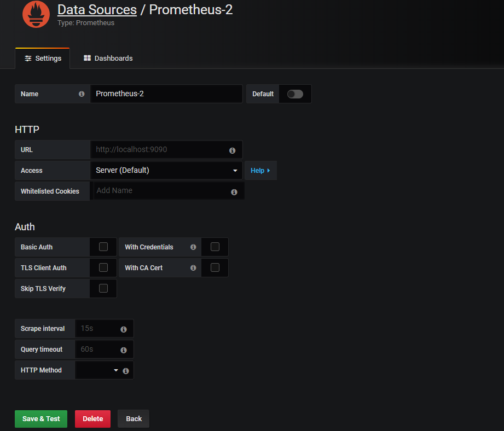Viewport: 504px width, 431px height.
Task: Click the Back button
Action: pos(134,419)
